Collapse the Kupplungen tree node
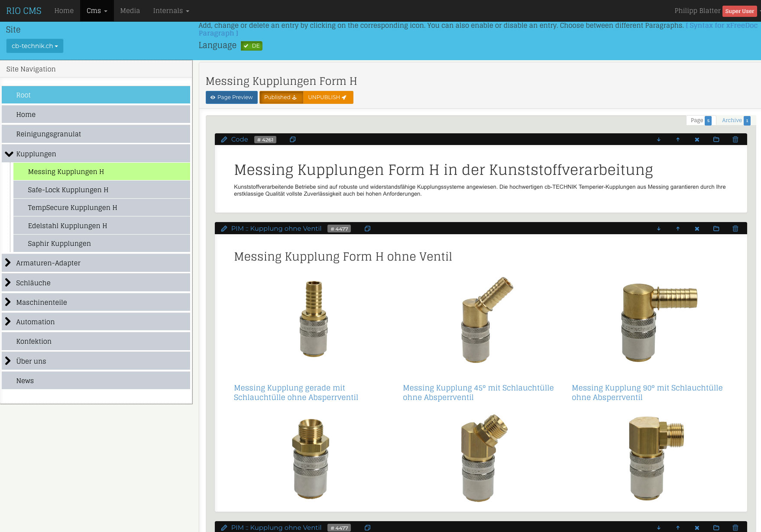This screenshot has width=761, height=532. pos(9,154)
